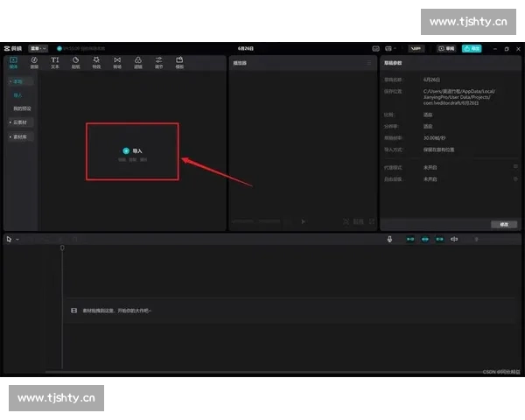Open the 贴纸 (Stickers) tab
Screen dimensions: 525x420
(x=75, y=63)
